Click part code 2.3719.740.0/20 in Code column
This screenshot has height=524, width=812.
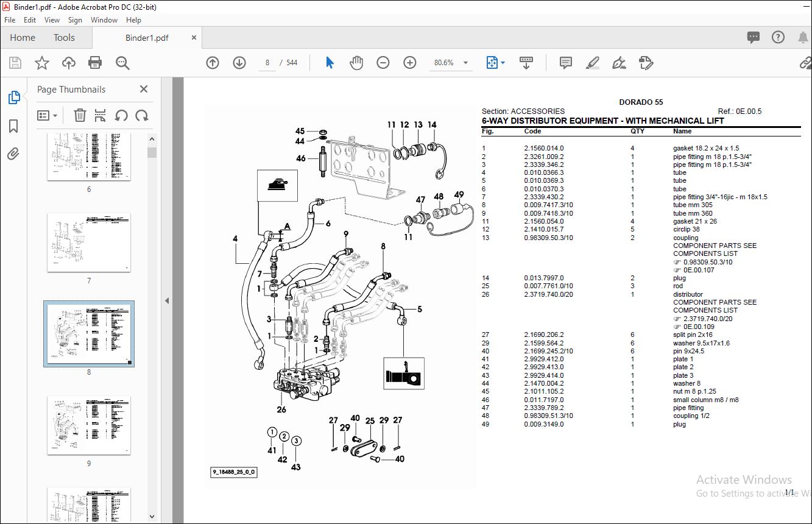coord(548,294)
